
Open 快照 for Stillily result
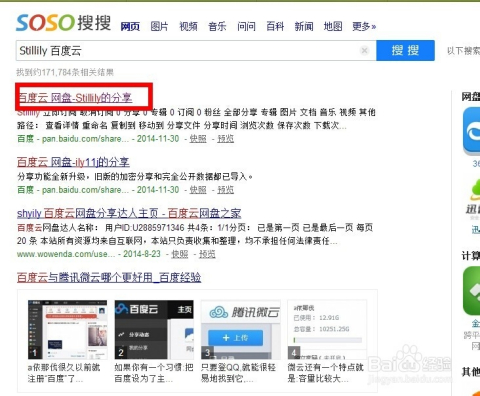click(x=198, y=139)
